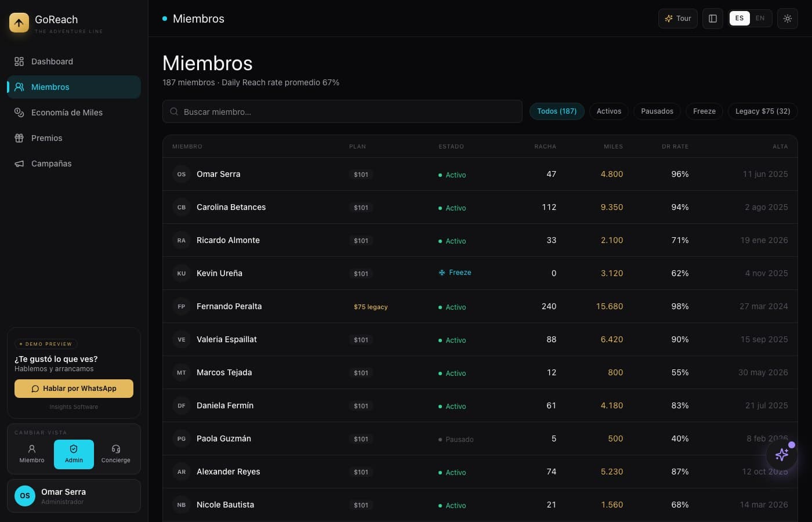Filter members by Activos
This screenshot has width=812, height=522.
click(609, 111)
